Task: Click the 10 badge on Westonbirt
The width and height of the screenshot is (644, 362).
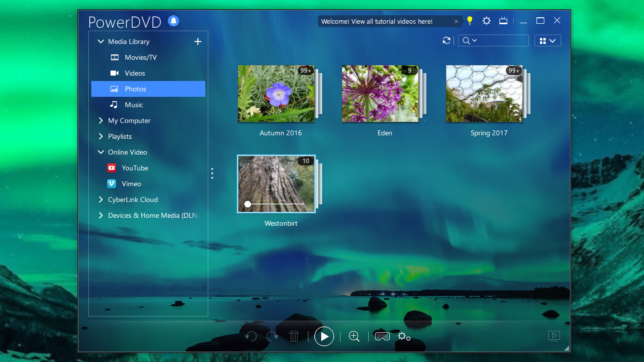Action: click(306, 161)
